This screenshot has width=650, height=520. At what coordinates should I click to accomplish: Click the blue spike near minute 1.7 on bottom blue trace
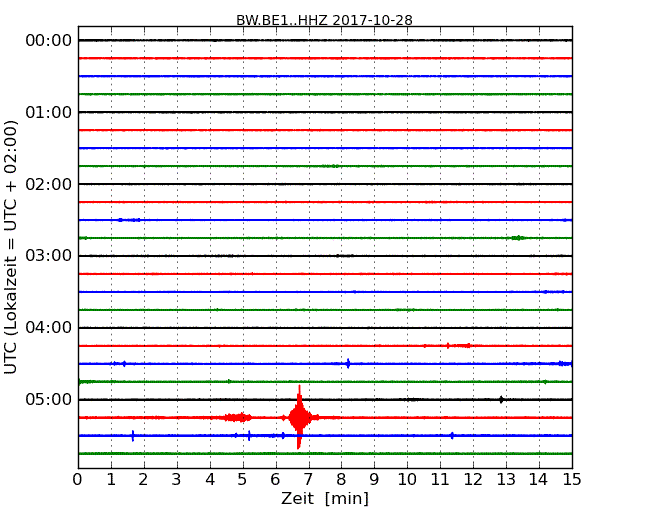(x=133, y=436)
